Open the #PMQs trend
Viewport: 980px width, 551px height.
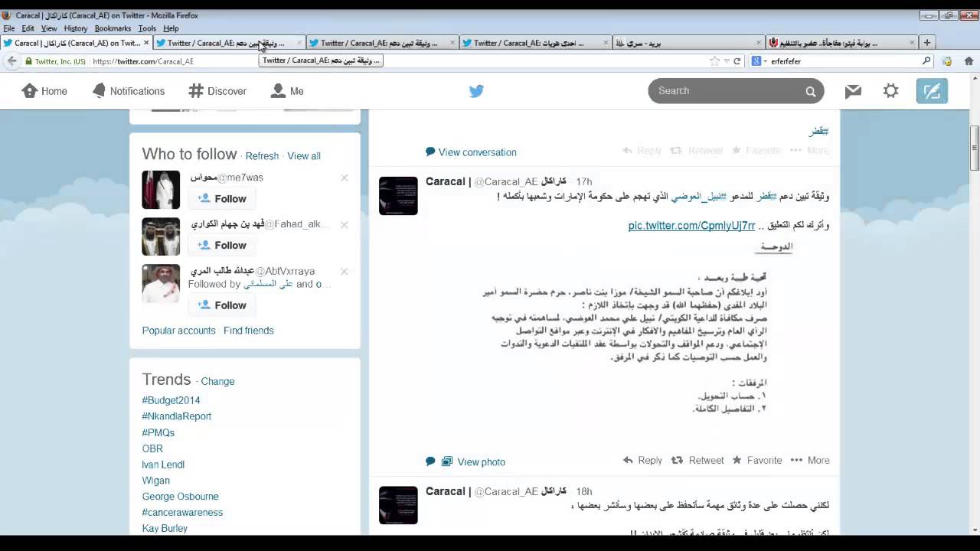pos(158,432)
